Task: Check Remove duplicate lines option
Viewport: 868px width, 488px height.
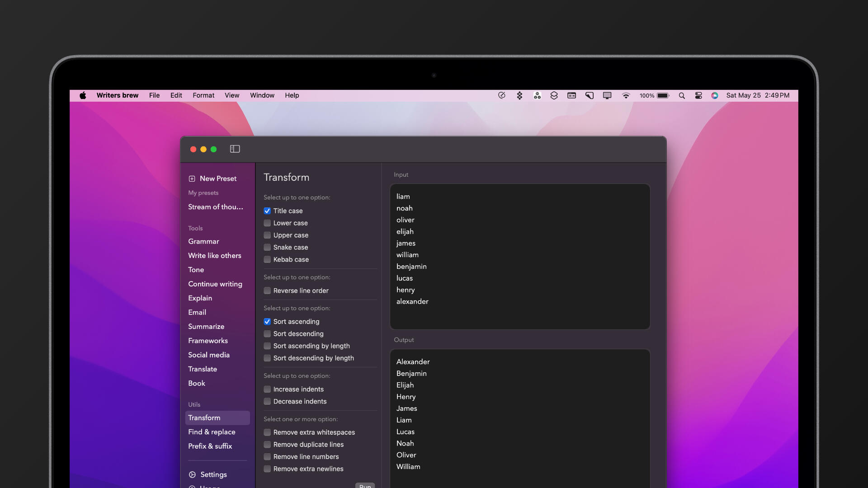Action: [267, 445]
